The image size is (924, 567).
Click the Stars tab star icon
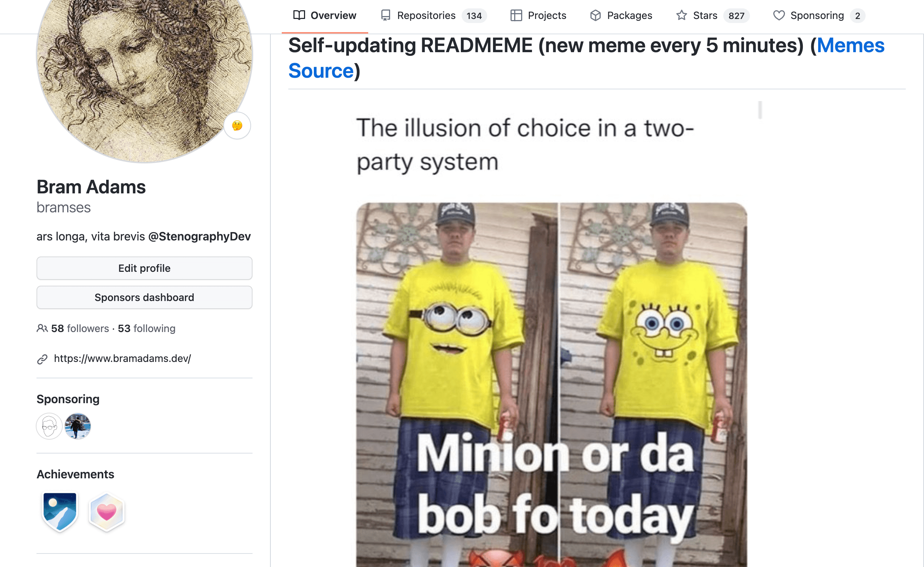(x=681, y=15)
